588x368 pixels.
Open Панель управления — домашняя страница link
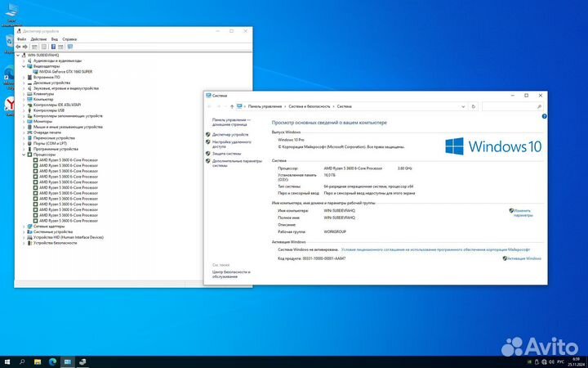click(x=231, y=122)
